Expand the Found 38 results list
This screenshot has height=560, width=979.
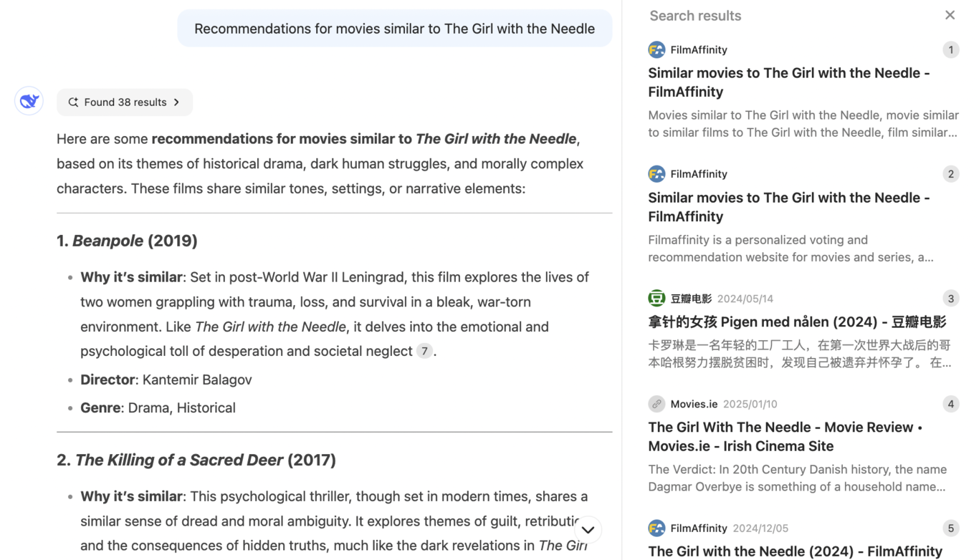coord(124,102)
